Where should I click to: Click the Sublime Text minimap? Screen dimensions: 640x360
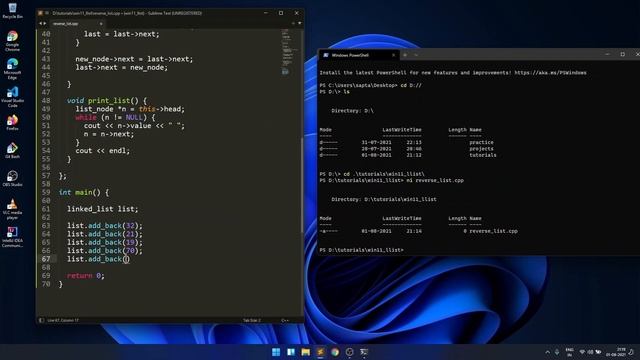290,53
